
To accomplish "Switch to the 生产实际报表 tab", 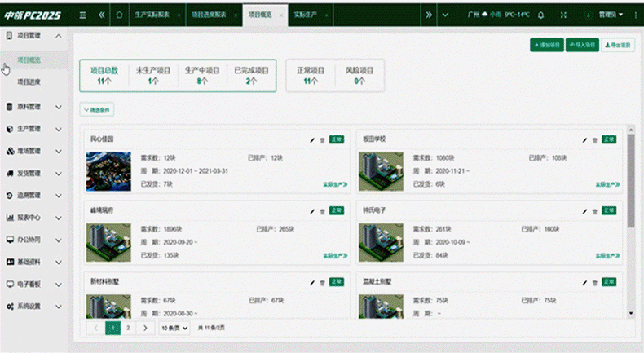I will (155, 15).
